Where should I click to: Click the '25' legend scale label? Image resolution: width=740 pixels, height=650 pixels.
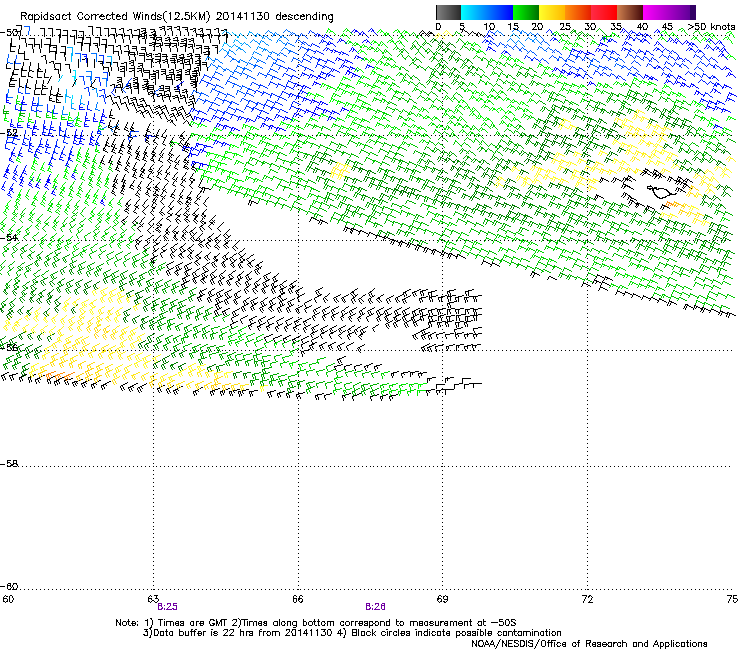[x=564, y=27]
